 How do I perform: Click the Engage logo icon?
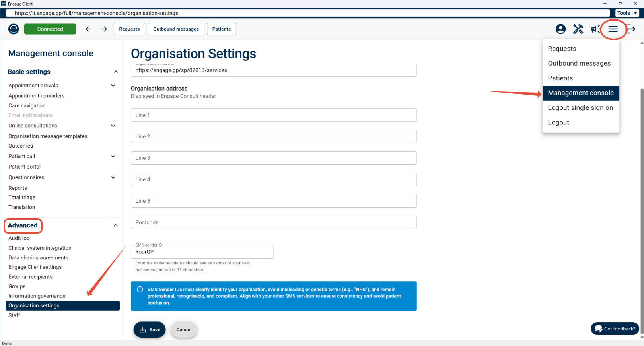pyautogui.click(x=14, y=29)
